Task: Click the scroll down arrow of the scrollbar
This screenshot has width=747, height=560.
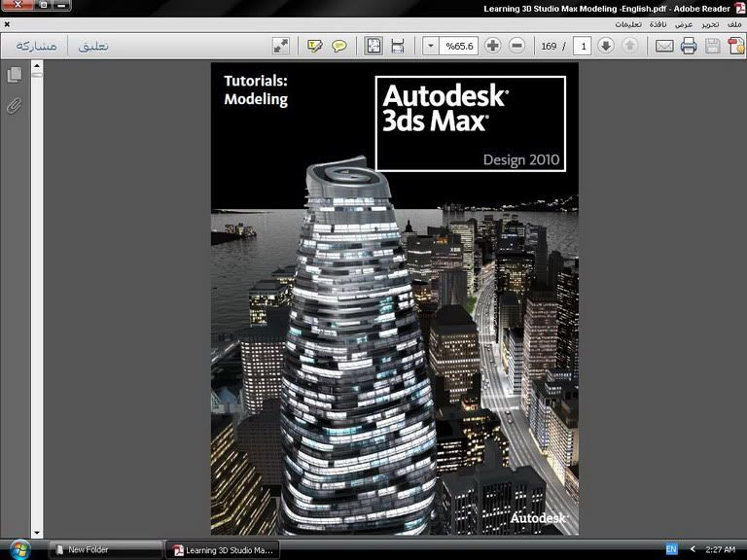Action: (x=37, y=533)
